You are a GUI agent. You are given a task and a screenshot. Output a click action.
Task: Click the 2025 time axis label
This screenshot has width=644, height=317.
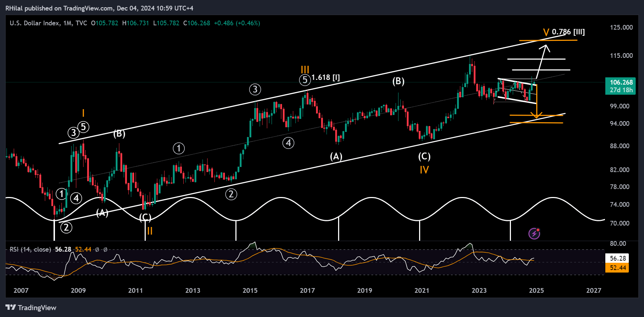(536, 291)
